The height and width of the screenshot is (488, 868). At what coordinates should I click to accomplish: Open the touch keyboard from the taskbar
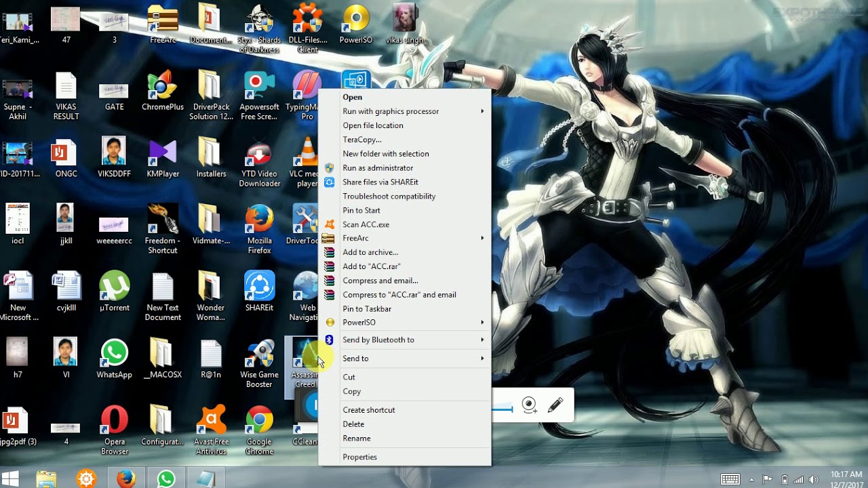[x=730, y=480]
